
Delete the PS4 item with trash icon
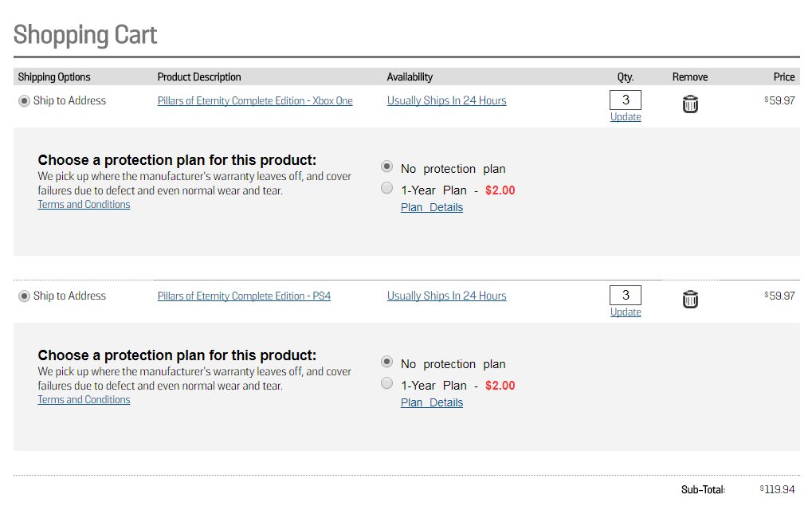click(x=690, y=300)
